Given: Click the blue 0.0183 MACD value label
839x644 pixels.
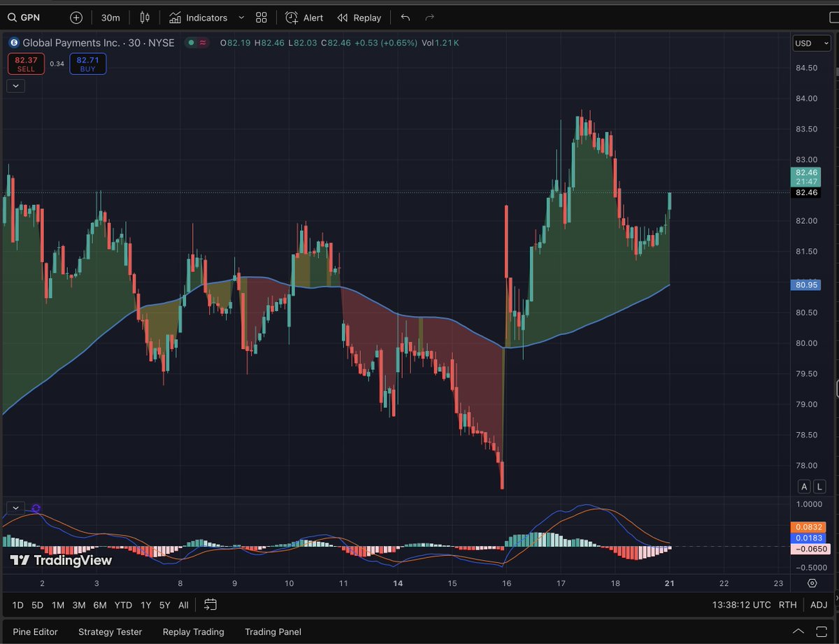Looking at the screenshot, I should tap(808, 538).
